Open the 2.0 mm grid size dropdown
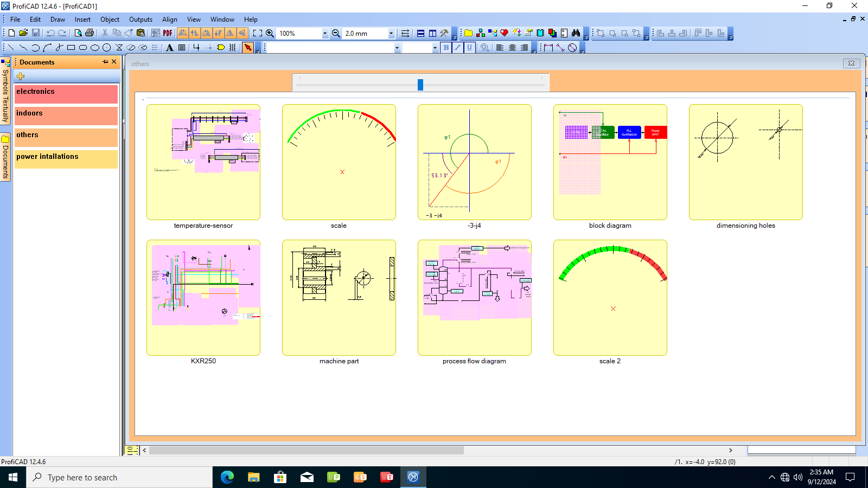This screenshot has height=488, width=868. [391, 33]
